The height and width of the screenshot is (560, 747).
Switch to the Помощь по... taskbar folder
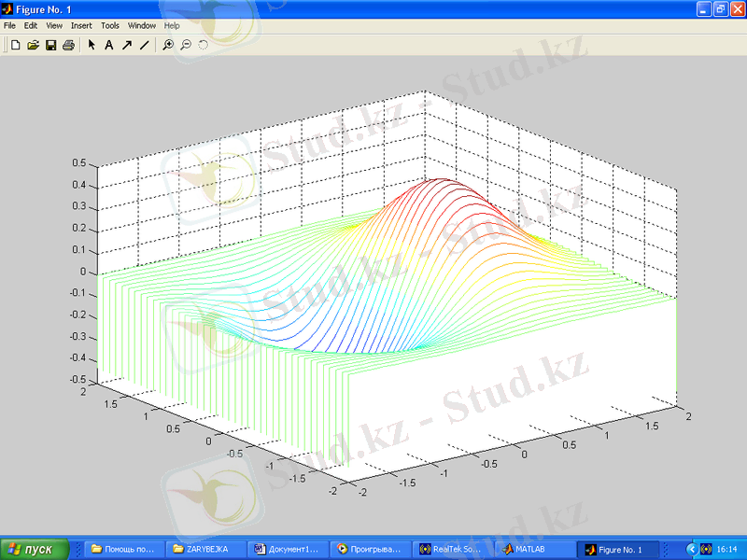pos(125,550)
